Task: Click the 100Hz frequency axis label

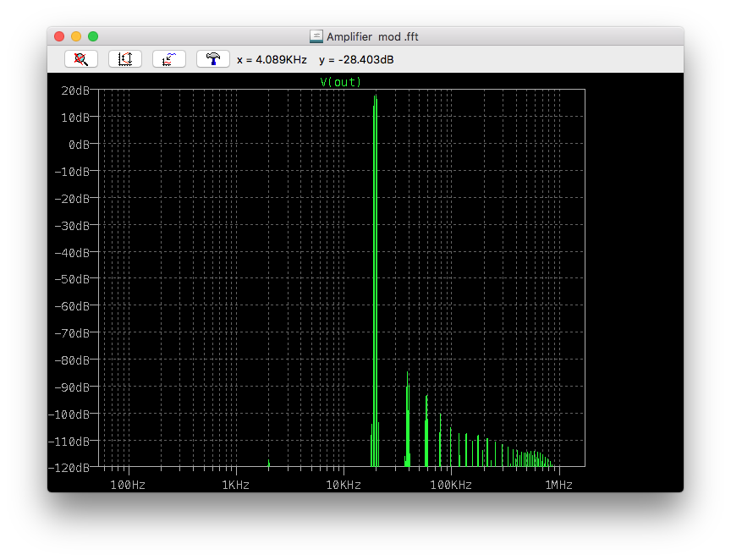Action: click(128, 485)
